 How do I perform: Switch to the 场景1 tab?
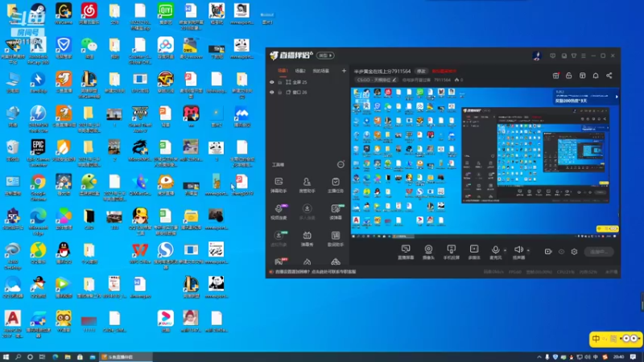point(283,71)
